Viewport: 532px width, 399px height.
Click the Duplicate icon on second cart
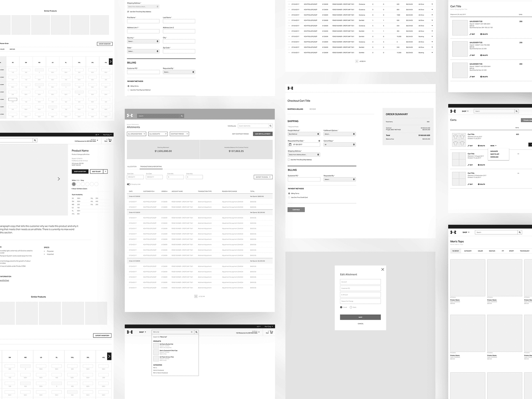click(x=494, y=151)
